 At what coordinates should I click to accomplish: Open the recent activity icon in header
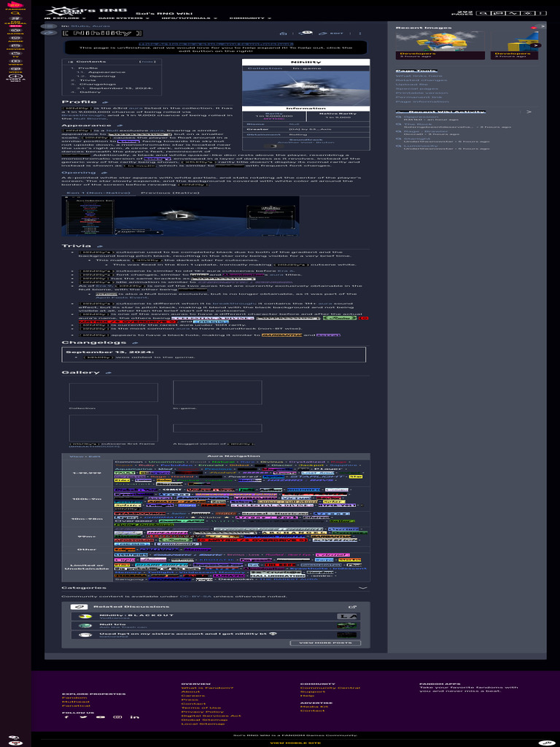click(513, 13)
